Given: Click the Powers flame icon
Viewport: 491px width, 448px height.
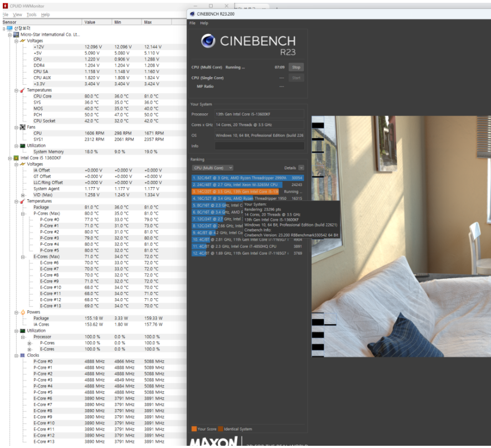Looking at the screenshot, I should 23,312.
